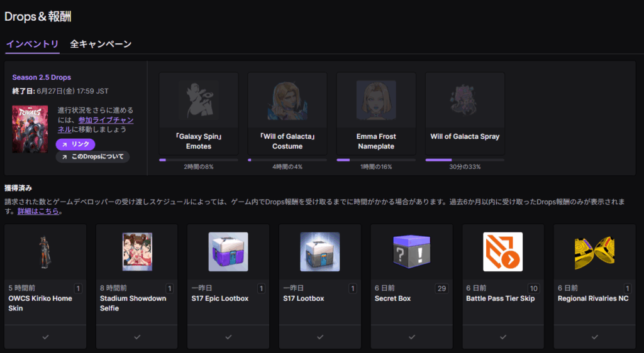Click the Will of Galacta Spray image
Screen dimensions: 644x353
(465, 100)
